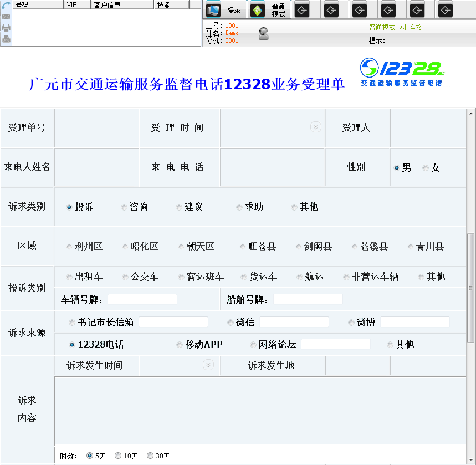Click the 诉求内容 text area
Viewport: 476px width, 465px height.
(x=260, y=411)
